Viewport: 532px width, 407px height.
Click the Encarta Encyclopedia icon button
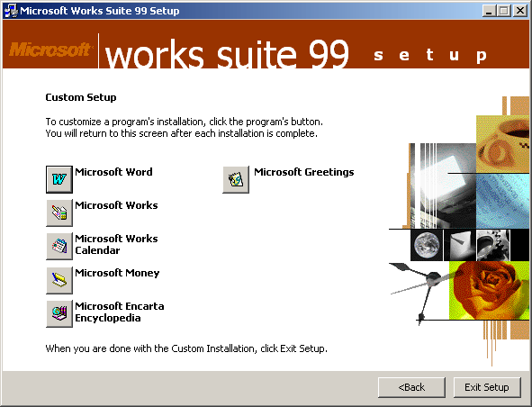tap(59, 313)
